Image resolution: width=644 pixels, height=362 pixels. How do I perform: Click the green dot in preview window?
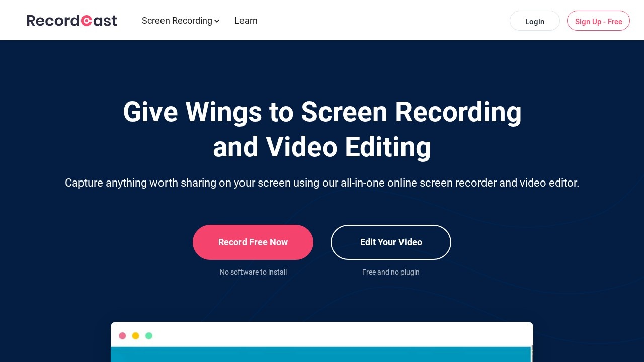(x=149, y=336)
